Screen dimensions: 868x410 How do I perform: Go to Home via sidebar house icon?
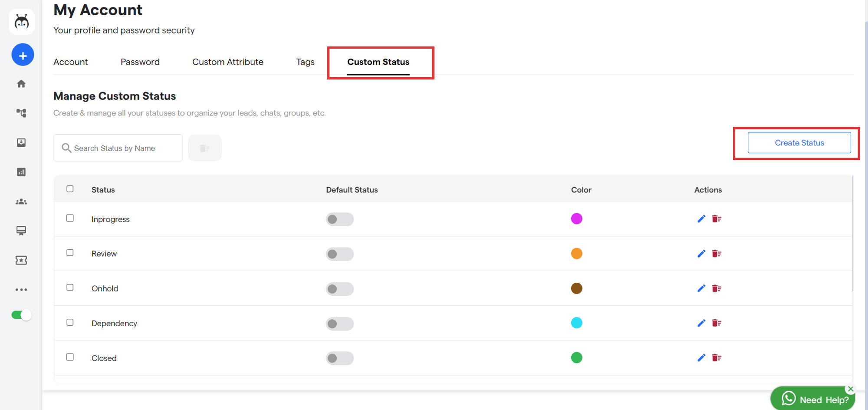point(21,84)
